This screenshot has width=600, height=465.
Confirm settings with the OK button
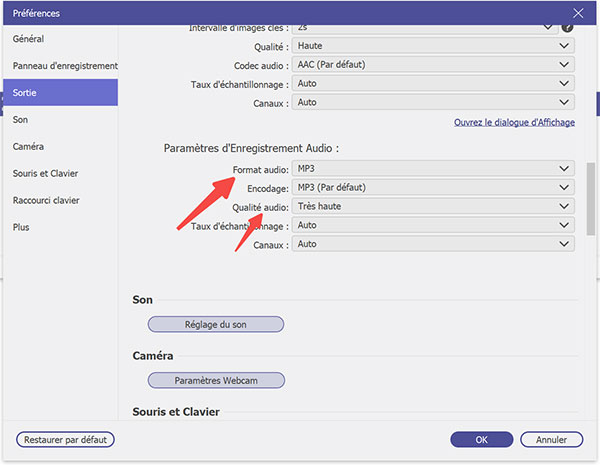pyautogui.click(x=482, y=439)
